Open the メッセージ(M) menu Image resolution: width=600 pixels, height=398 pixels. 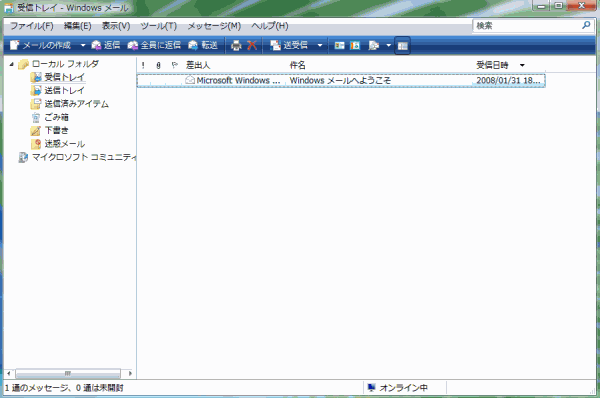pyautogui.click(x=214, y=26)
